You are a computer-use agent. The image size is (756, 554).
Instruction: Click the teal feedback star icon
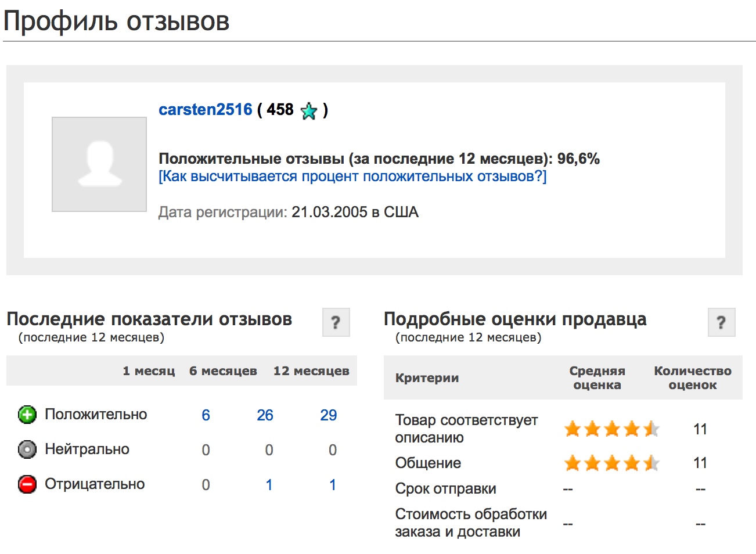pyautogui.click(x=309, y=110)
